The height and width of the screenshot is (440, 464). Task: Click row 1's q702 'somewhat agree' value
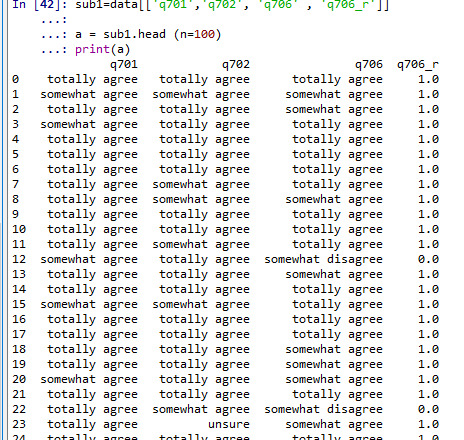coord(201,95)
